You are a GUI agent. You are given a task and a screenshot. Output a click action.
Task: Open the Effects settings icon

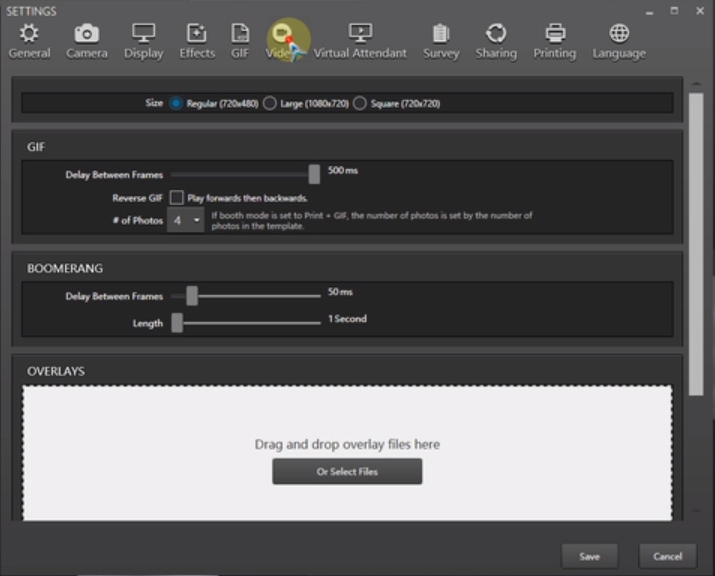pyautogui.click(x=197, y=34)
